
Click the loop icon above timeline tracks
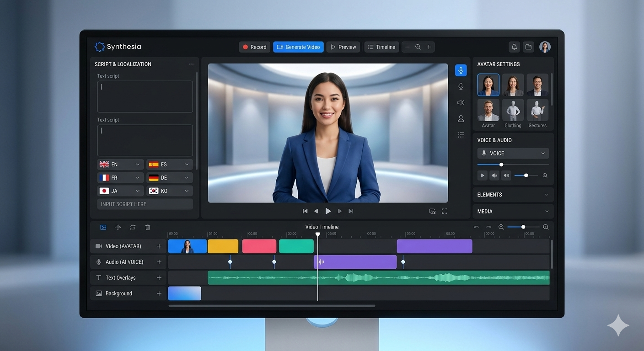pyautogui.click(x=133, y=227)
